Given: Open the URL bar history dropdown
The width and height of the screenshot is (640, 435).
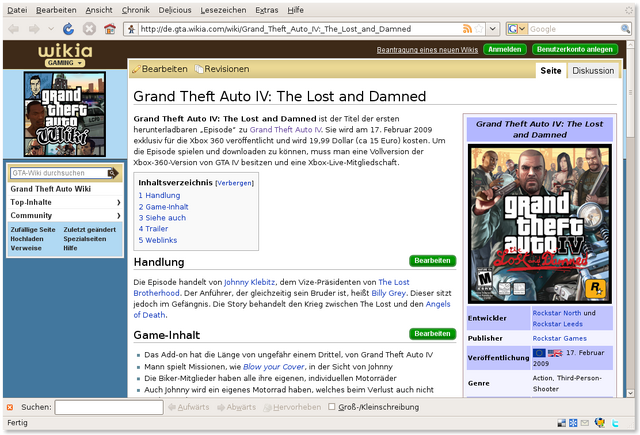Looking at the screenshot, I should (493, 29).
